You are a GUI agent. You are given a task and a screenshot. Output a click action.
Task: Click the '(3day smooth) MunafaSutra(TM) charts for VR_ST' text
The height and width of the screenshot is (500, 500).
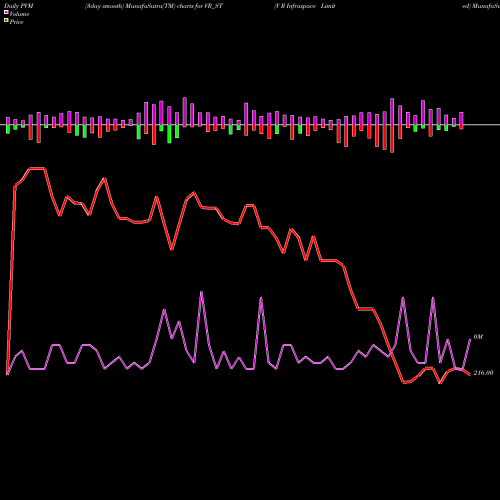(154, 6)
